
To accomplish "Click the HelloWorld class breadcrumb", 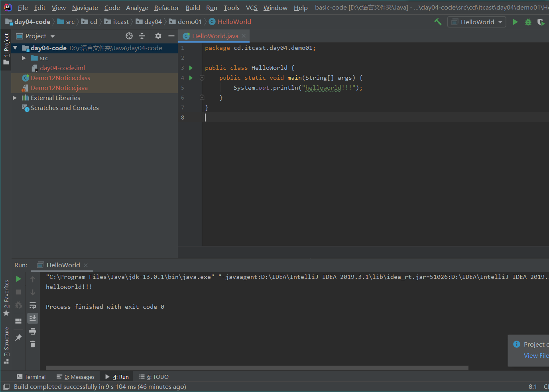I will 230,22.
